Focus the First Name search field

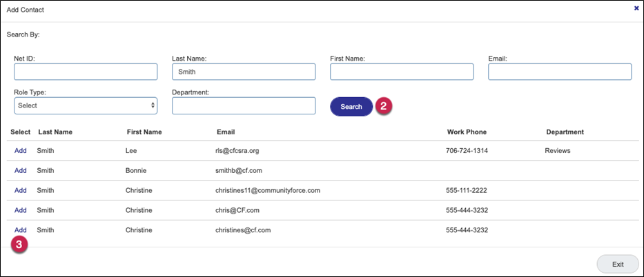pyautogui.click(x=402, y=72)
